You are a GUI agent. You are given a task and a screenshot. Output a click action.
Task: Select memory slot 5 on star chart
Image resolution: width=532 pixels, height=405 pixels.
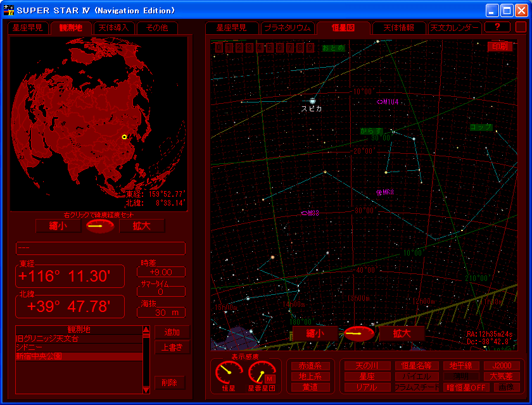(270, 48)
